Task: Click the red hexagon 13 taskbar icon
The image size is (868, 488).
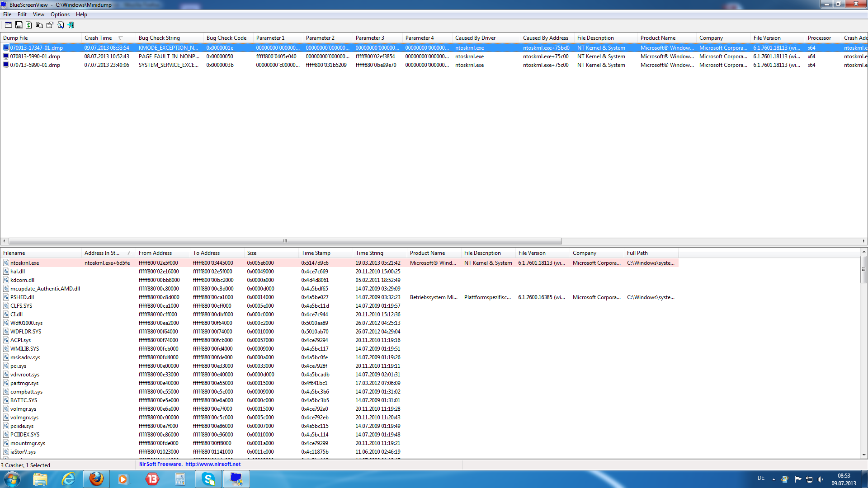Action: (x=152, y=479)
